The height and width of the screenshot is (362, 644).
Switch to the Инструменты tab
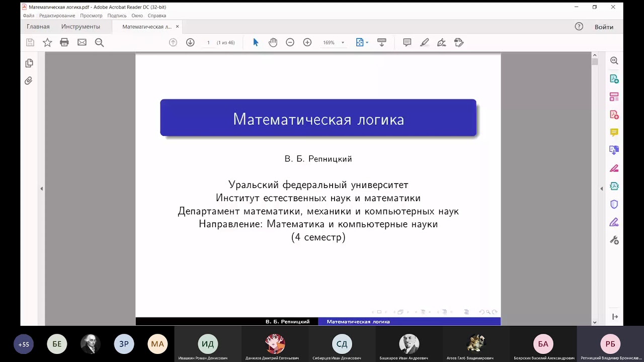tap(80, 27)
